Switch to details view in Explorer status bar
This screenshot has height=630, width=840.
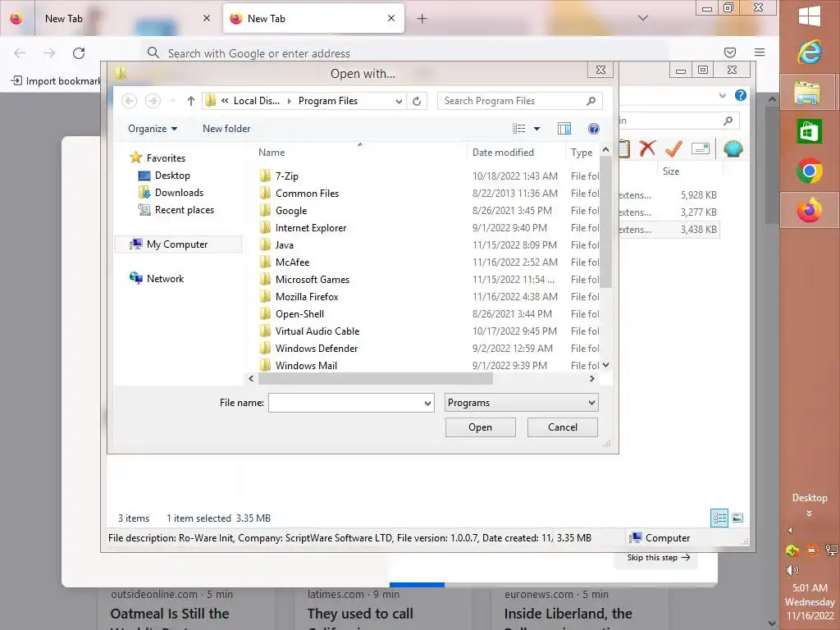coord(719,518)
